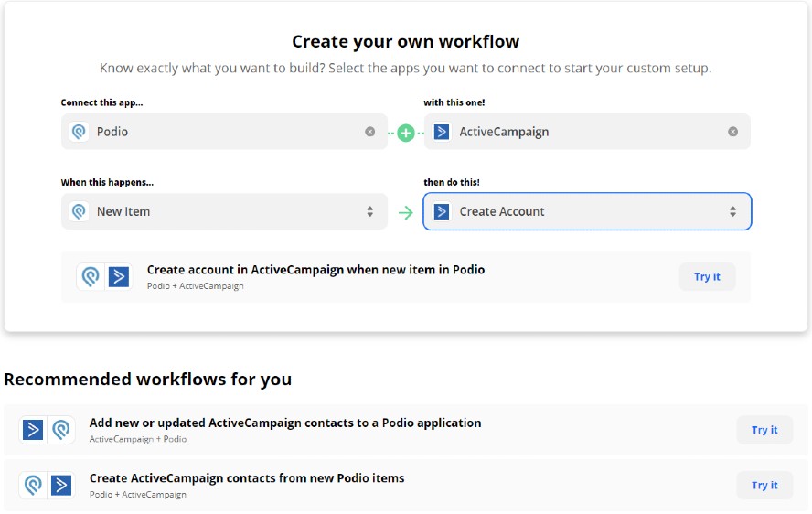
Task: Click the 'ActiveCampaign + Podio' subtitle
Action: pyautogui.click(x=138, y=439)
